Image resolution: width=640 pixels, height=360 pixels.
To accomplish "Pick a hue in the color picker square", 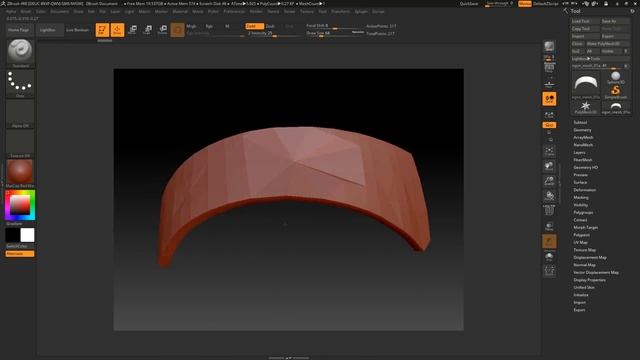I will tap(20, 205).
